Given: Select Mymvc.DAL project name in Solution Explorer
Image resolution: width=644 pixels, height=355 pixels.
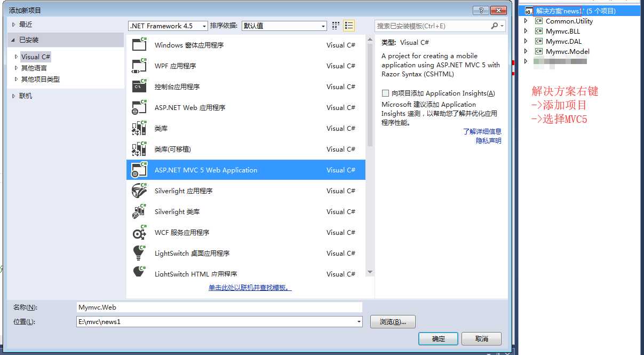Looking at the screenshot, I should point(564,42).
